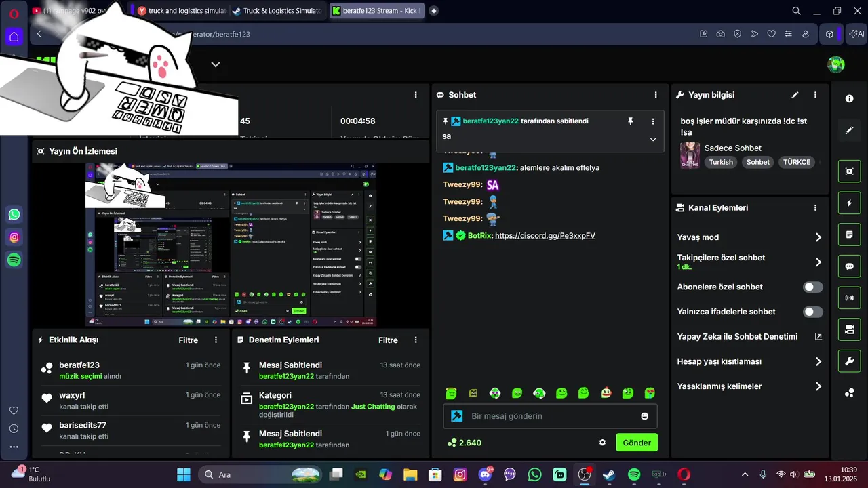Open Opera home speed dial icon
This screenshot has width=868, height=488.
click(14, 36)
